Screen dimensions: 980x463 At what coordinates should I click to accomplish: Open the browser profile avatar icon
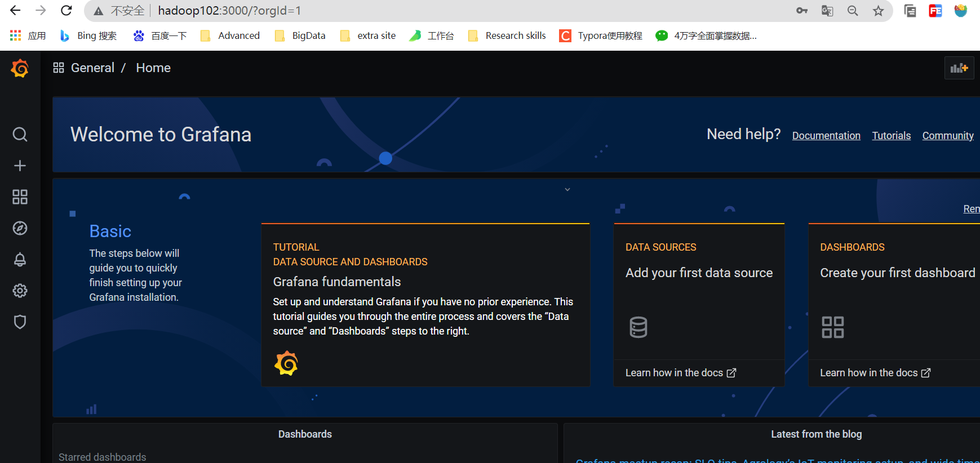tap(961, 11)
